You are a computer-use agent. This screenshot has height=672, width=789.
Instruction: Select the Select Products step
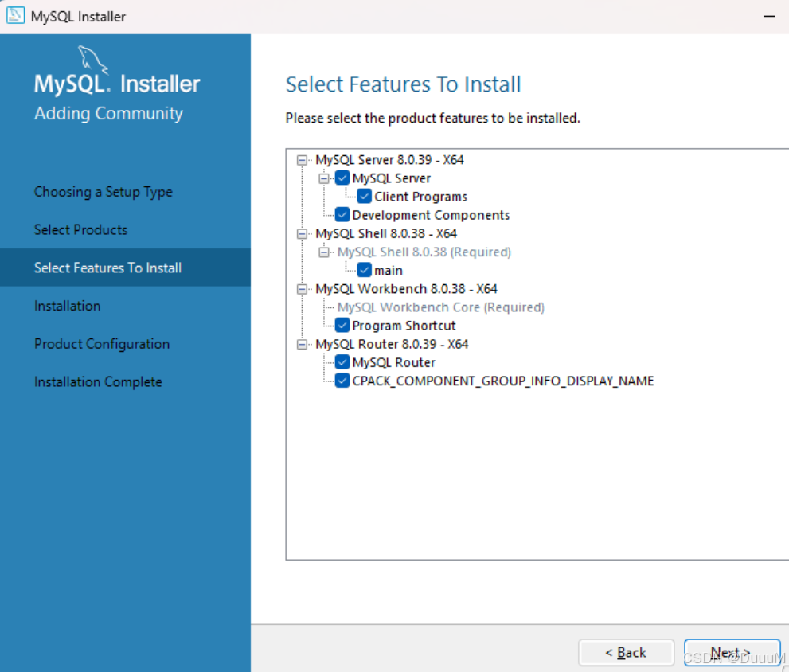point(81,229)
